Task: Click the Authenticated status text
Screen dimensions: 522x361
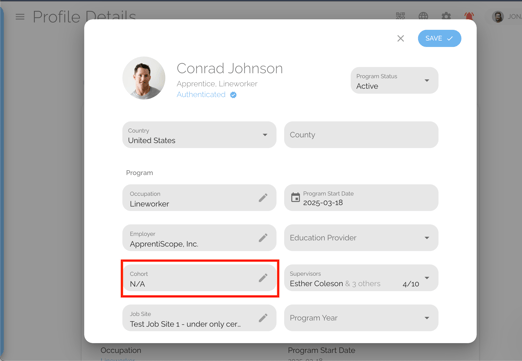Action: coord(201,95)
